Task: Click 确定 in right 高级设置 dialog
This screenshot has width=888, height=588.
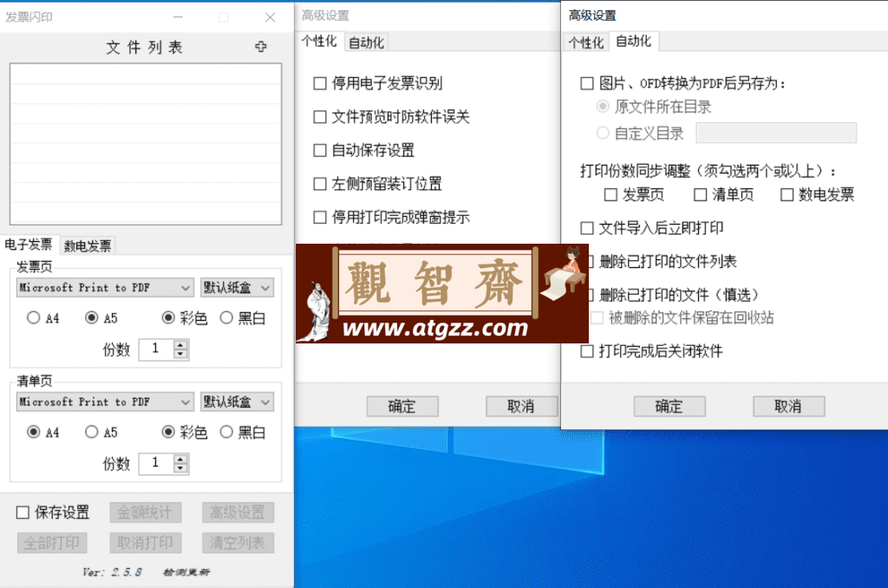Action: 669,406
